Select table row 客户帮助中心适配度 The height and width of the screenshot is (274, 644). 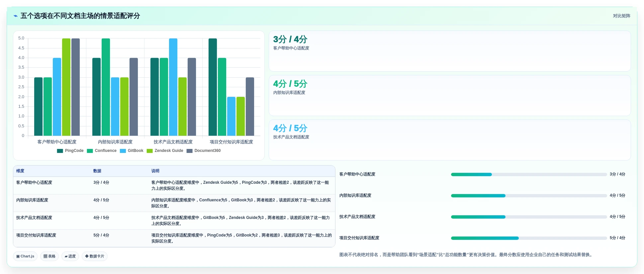coord(174,185)
